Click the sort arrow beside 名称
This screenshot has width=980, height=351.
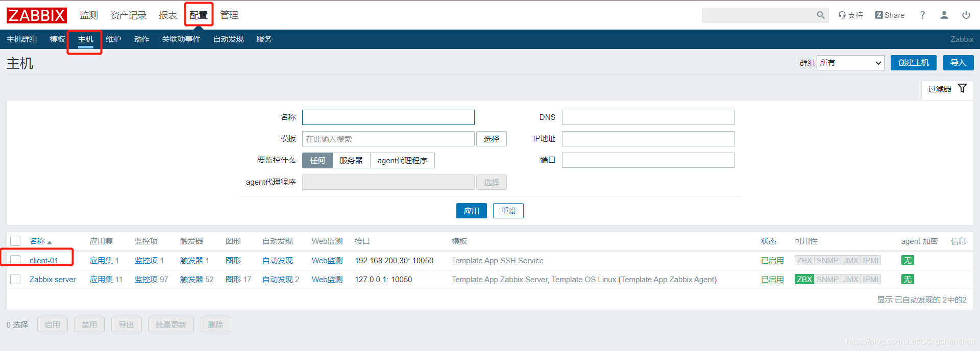pos(50,242)
